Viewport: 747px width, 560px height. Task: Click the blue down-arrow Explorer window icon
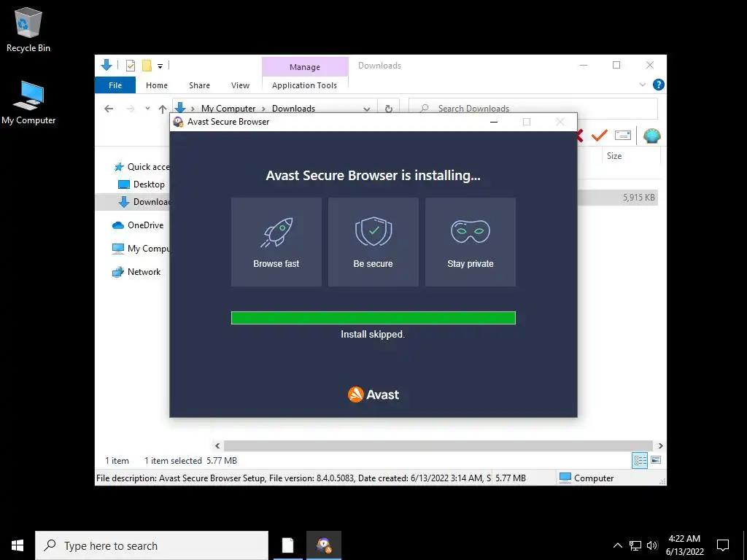coord(107,65)
